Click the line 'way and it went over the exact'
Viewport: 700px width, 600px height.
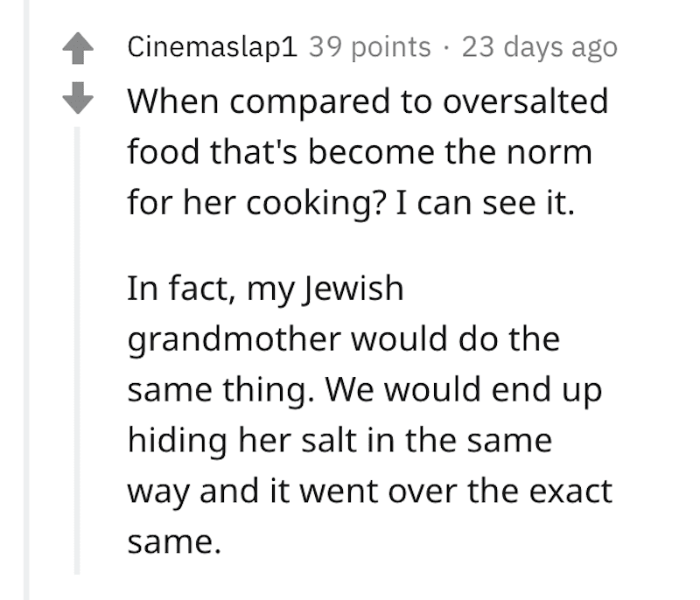(369, 492)
